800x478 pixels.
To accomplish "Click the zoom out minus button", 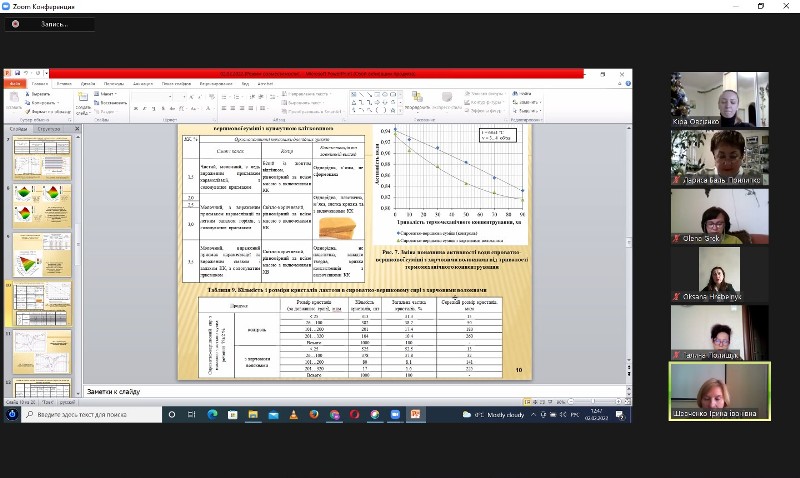I will point(571,402).
